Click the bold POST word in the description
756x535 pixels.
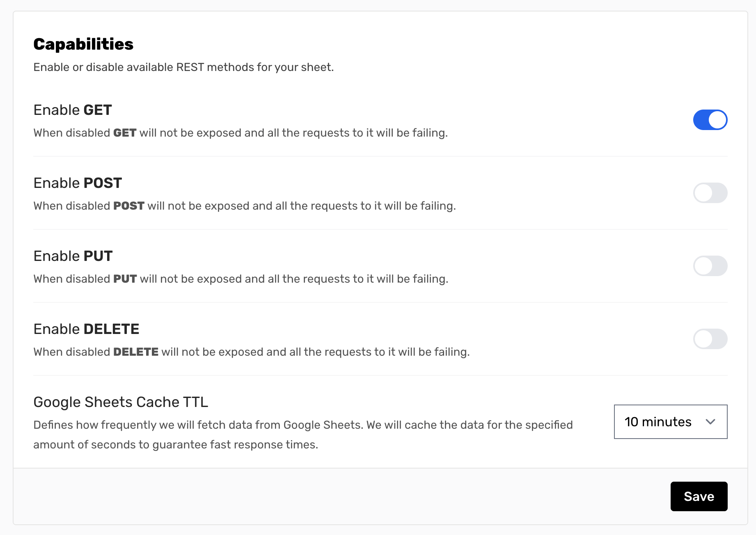pyautogui.click(x=129, y=206)
